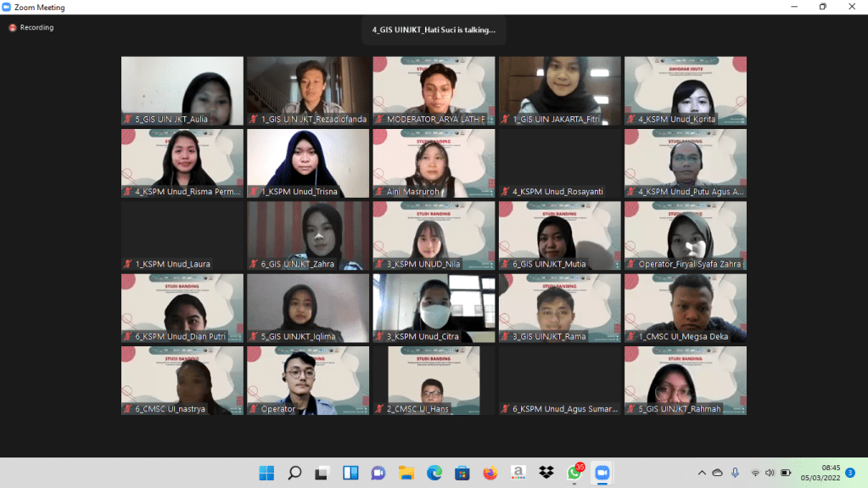Open the clock and date showing 08:45
The width and height of the screenshot is (868, 488).
click(x=821, y=473)
